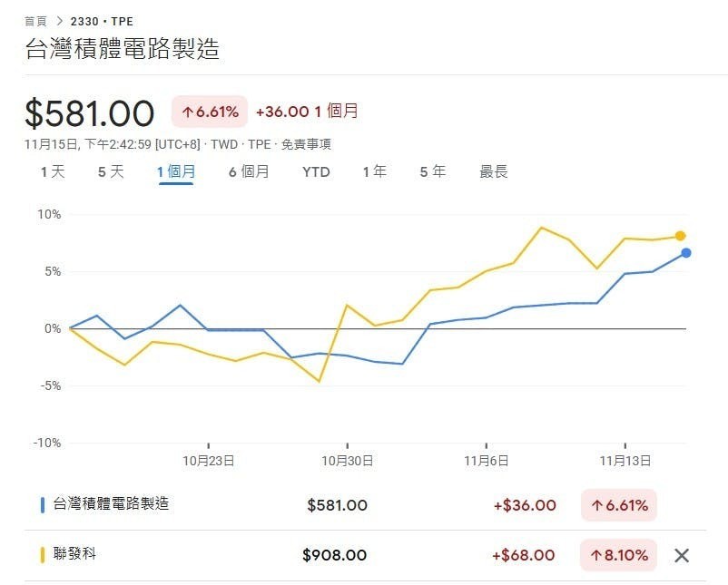Click the yellow endpoint dot on chart
This screenshot has height=585, width=728.
click(x=680, y=236)
